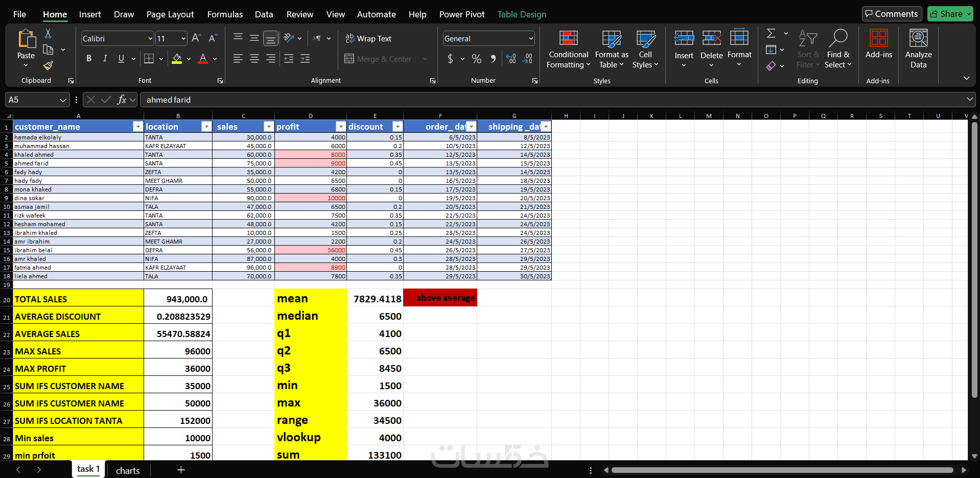
Task: Open the Add-ins button
Action: tap(878, 44)
